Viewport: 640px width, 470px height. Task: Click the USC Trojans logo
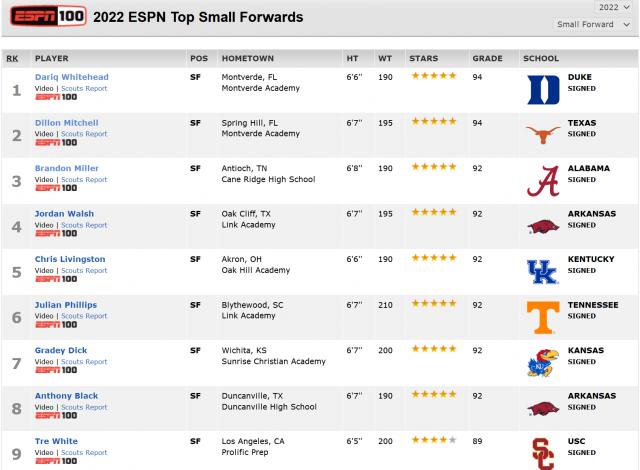pos(542,452)
